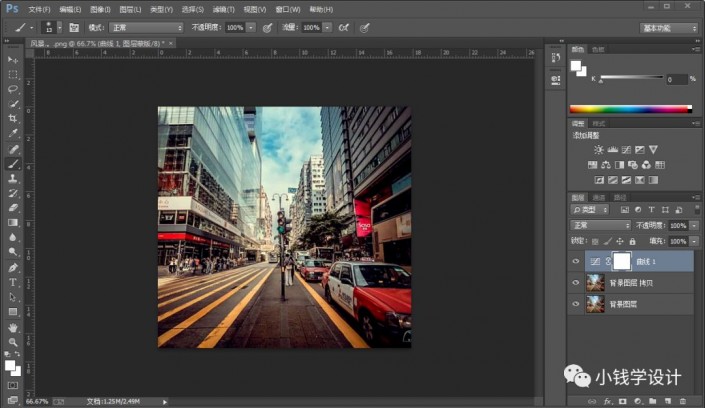The image size is (705, 408).
Task: Open layer fill slider arrow
Action: 694,242
